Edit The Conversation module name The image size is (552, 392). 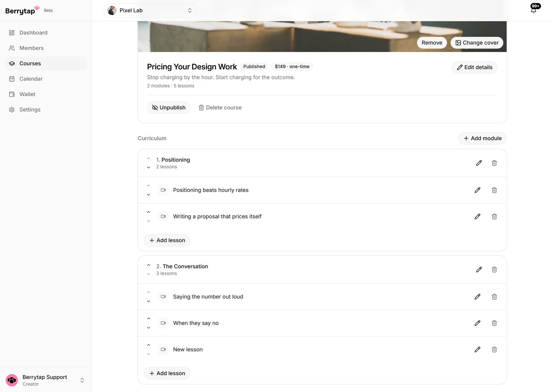pyautogui.click(x=479, y=270)
